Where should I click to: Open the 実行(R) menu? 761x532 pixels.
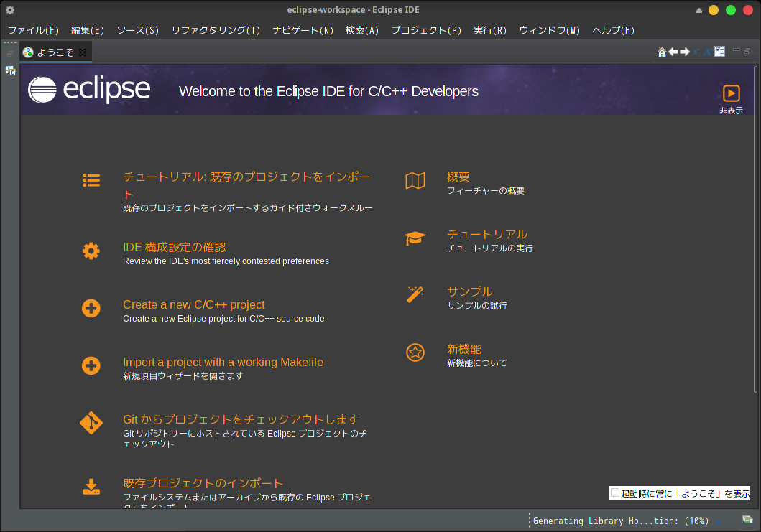[490, 30]
